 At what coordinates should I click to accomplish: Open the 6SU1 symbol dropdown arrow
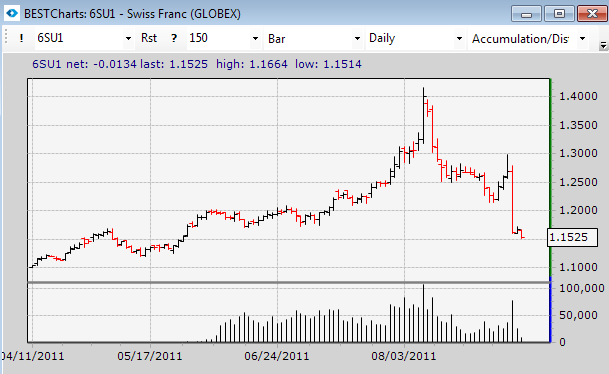point(128,38)
